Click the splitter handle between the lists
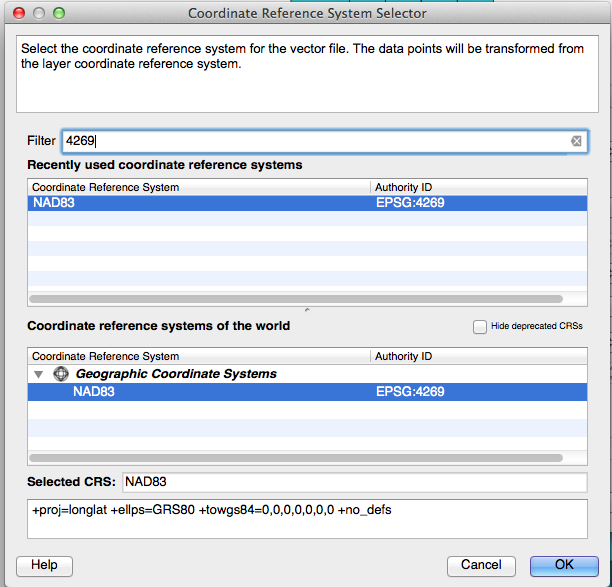612x587 pixels. click(307, 310)
